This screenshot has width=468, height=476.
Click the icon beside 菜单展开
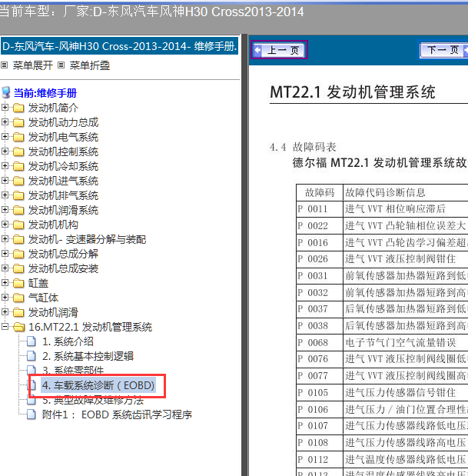[5, 65]
